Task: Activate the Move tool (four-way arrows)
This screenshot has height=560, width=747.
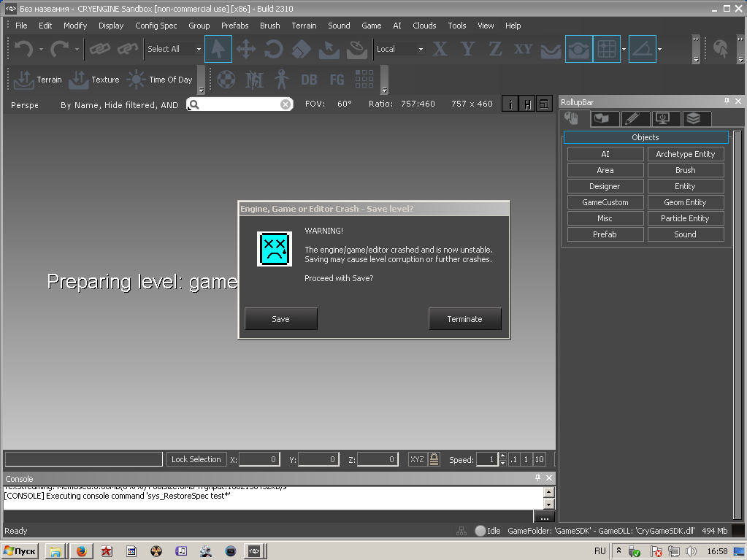Action: click(246, 49)
